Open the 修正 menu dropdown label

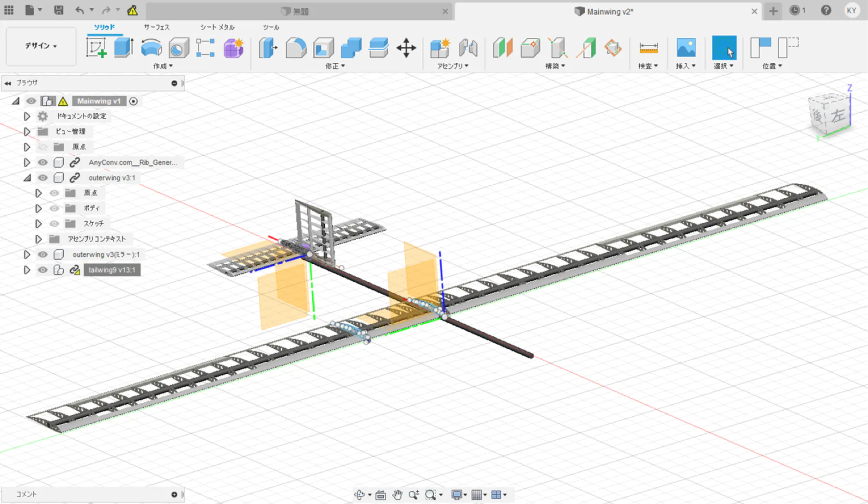[334, 66]
